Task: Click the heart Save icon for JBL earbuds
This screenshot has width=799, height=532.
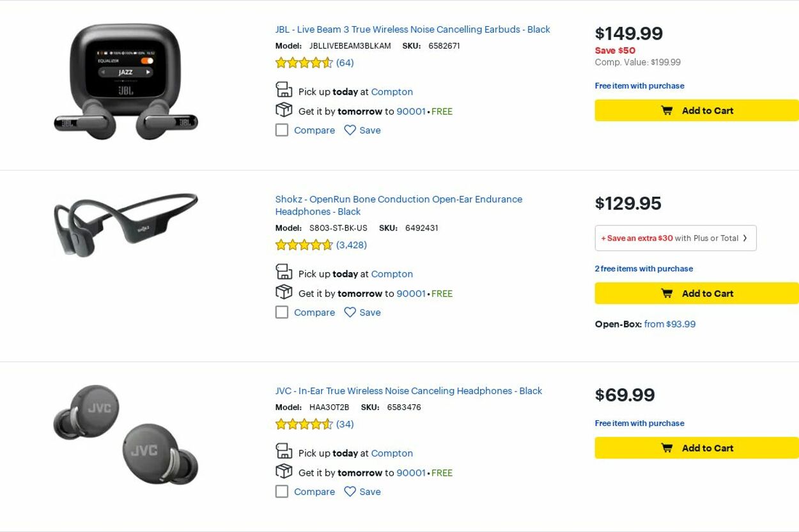Action: click(350, 130)
